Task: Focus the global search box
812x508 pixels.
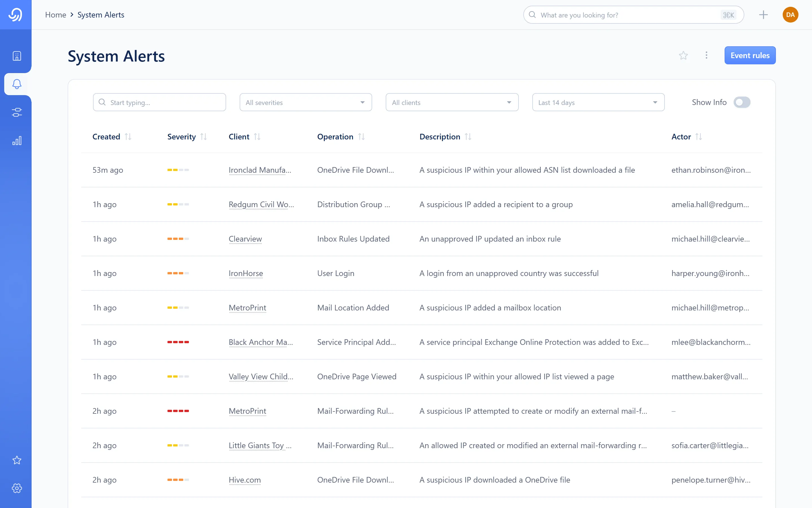Action: click(x=634, y=15)
